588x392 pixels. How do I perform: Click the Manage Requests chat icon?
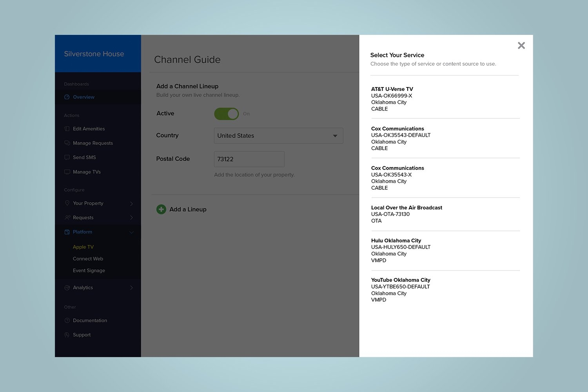(67, 143)
